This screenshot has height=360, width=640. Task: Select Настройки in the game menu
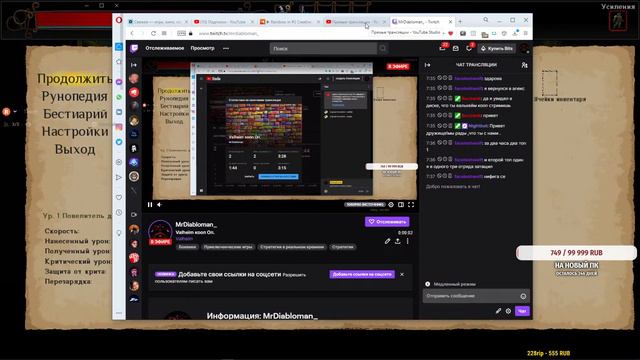click(x=75, y=131)
